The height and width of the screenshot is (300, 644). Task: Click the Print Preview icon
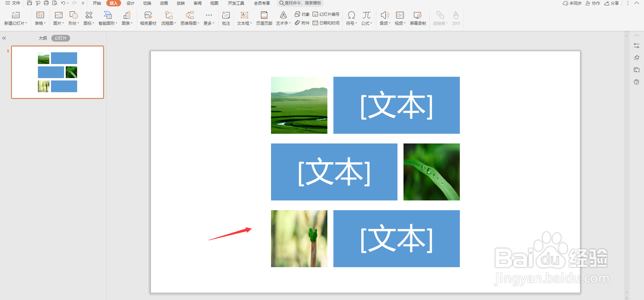pos(55,3)
